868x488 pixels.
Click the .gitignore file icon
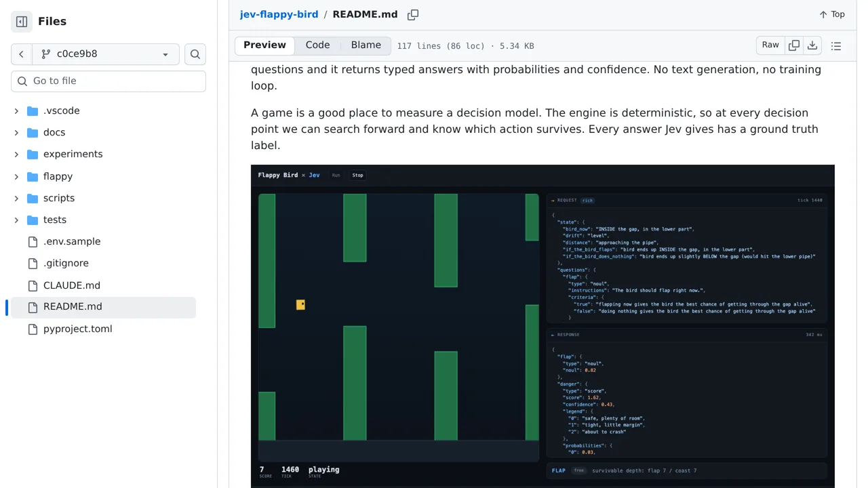pyautogui.click(x=33, y=263)
